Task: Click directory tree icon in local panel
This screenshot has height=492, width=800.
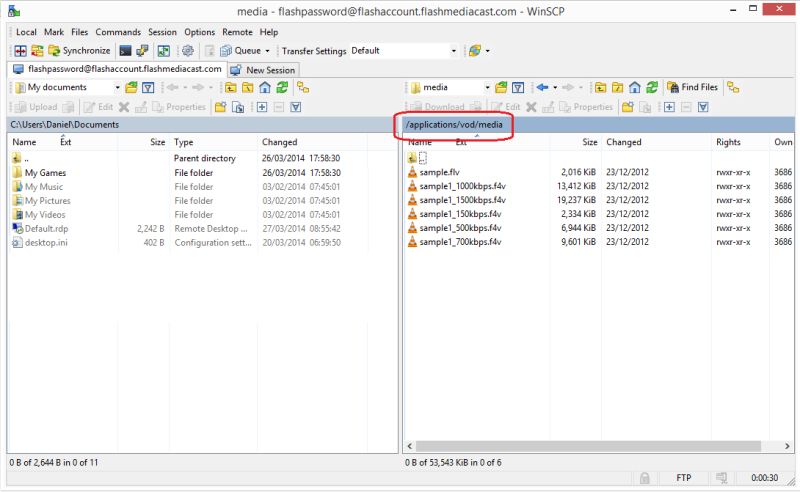Action: click(303, 87)
